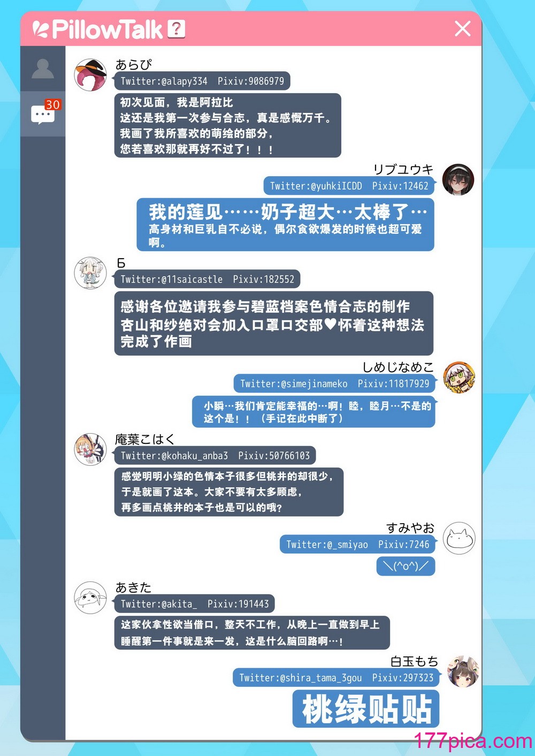Select あきた sketch avatar

pyautogui.click(x=90, y=598)
